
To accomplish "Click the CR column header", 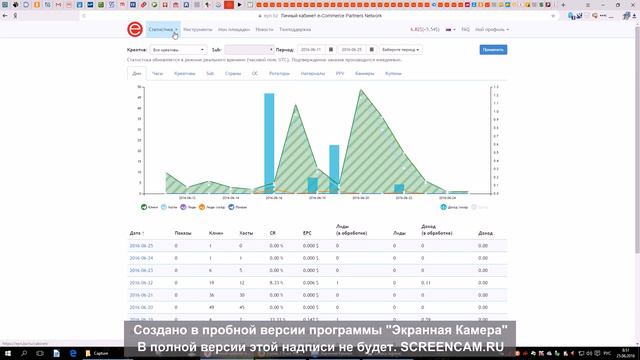I will 273,233.
